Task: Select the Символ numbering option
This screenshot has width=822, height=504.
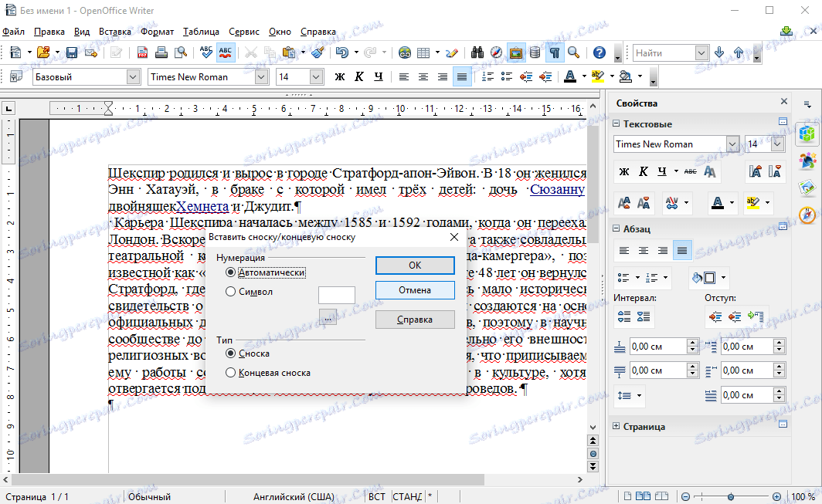Action: (x=230, y=291)
